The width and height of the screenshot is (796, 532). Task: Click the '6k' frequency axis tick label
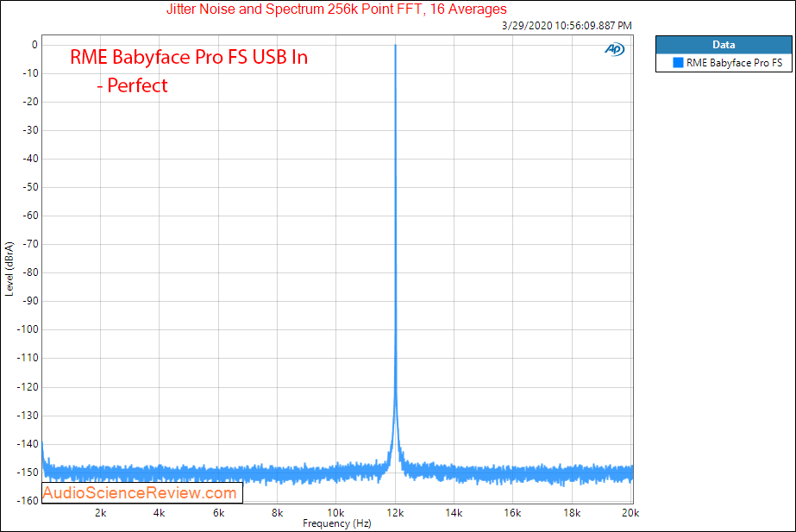[218, 513]
